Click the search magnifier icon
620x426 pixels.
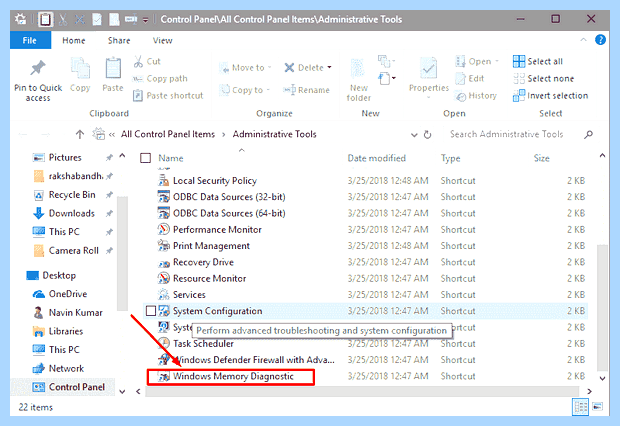tap(588, 134)
